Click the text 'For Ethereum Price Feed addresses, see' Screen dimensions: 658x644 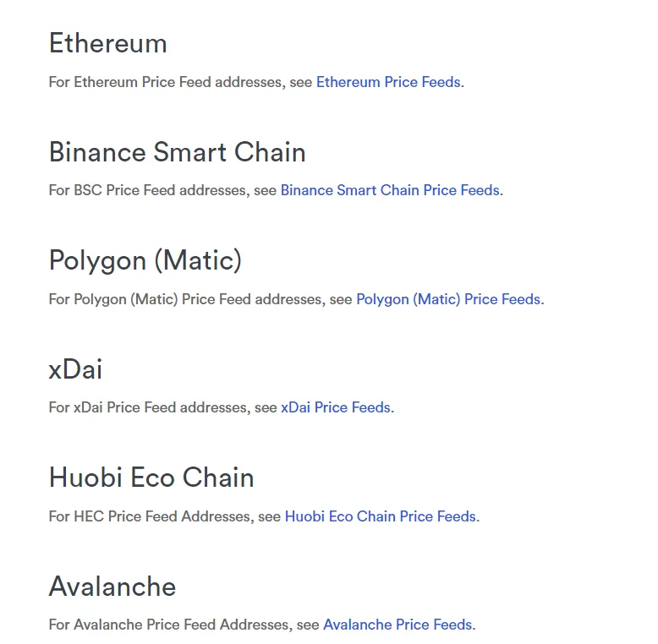pos(180,82)
